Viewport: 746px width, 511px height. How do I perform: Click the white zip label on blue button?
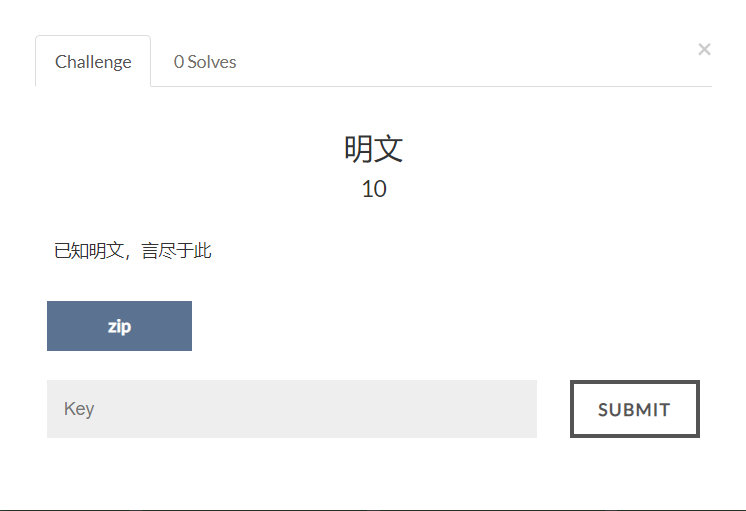[x=119, y=327]
